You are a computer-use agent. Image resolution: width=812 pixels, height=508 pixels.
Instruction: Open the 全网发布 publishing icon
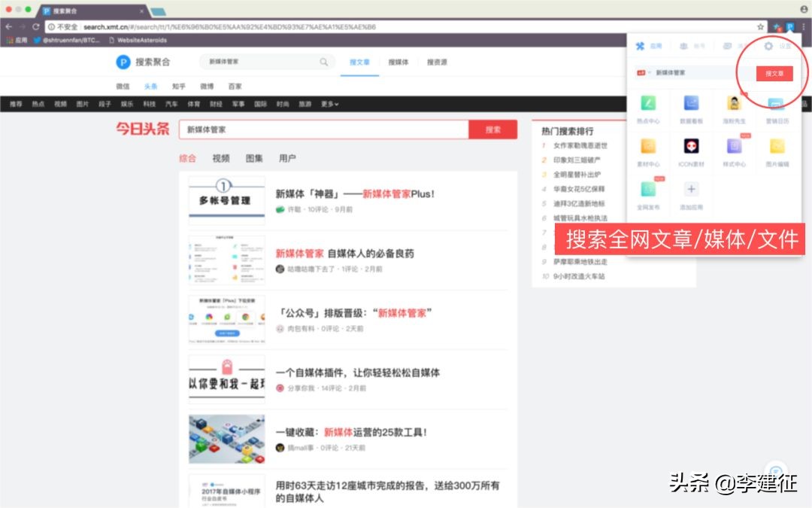pyautogui.click(x=648, y=189)
